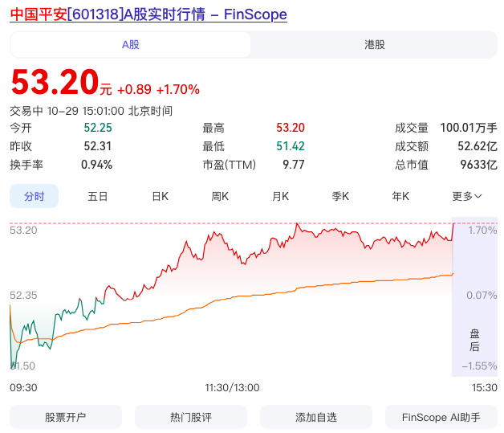Click the 市盈(TTM) value 9.77
This screenshot has width=504, height=433.
[x=294, y=165]
